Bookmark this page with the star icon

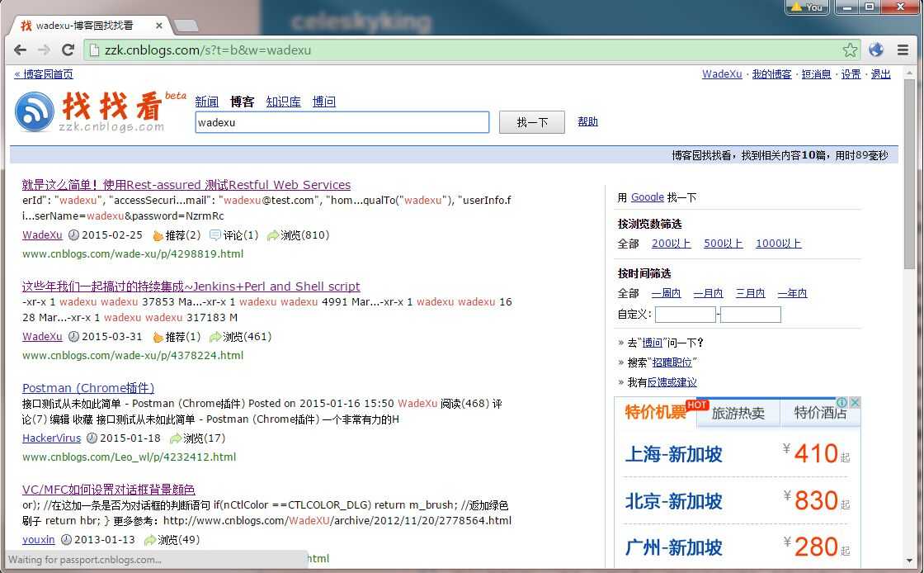click(x=849, y=50)
